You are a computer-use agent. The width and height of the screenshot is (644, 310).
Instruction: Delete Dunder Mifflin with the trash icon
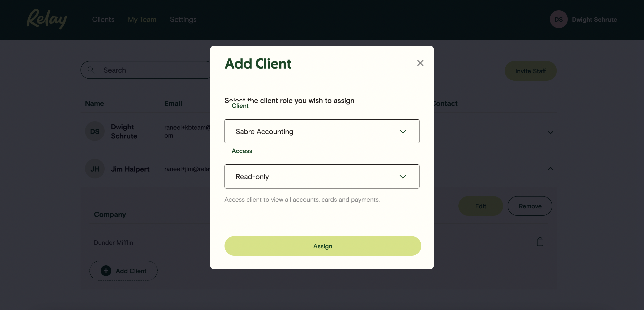coord(540,242)
